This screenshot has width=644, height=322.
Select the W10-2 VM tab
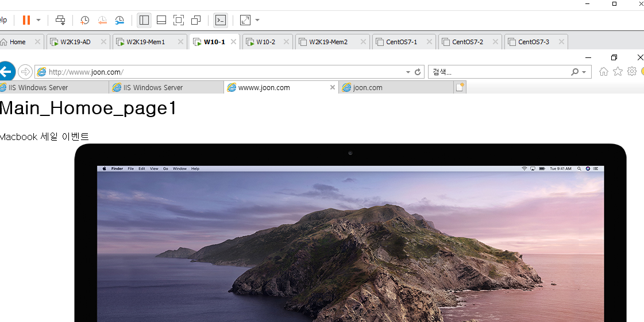266,42
